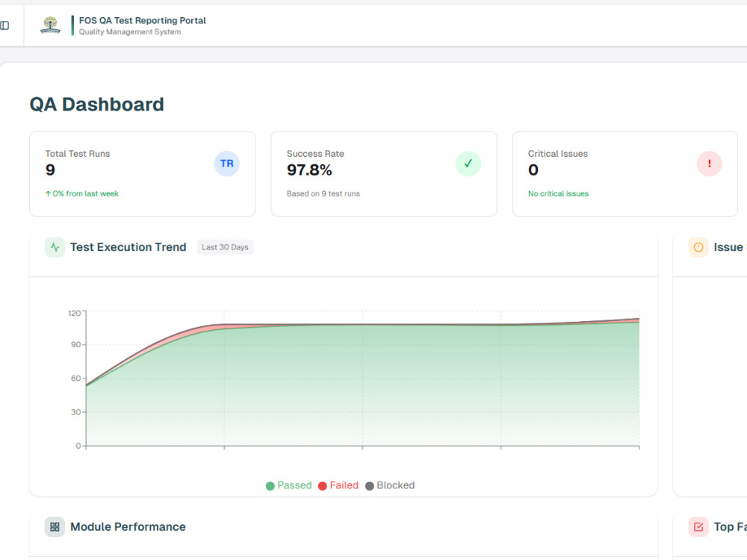
Task: Click the Test Execution Trend heading
Action: tap(128, 248)
